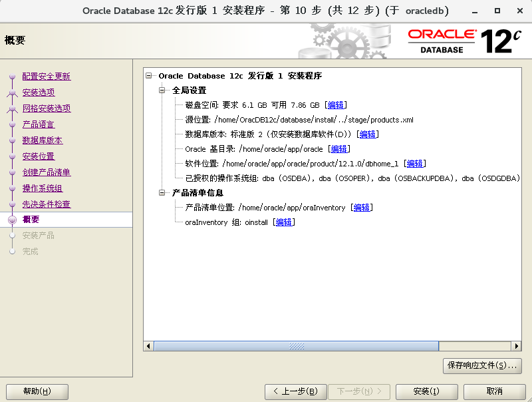Click step bullet icon beside 先决条件检查
The height and width of the screenshot is (402, 532).
click(12, 204)
